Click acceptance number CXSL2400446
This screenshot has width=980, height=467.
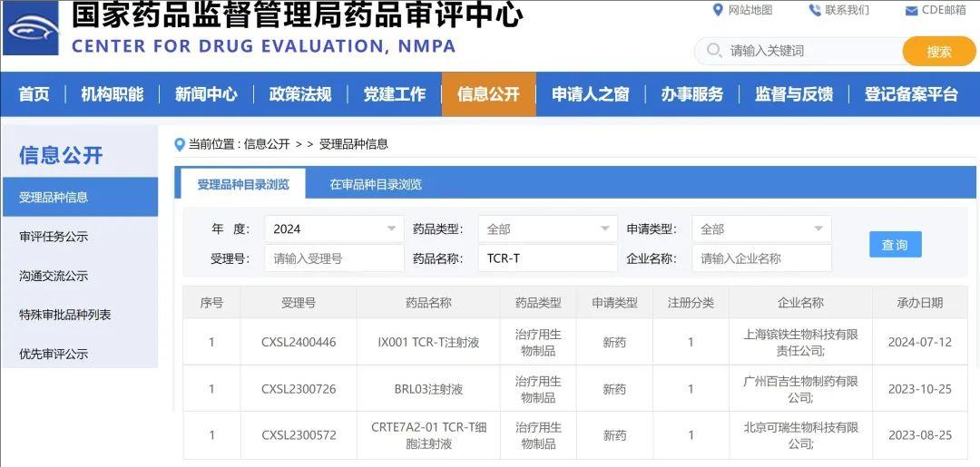click(x=299, y=342)
